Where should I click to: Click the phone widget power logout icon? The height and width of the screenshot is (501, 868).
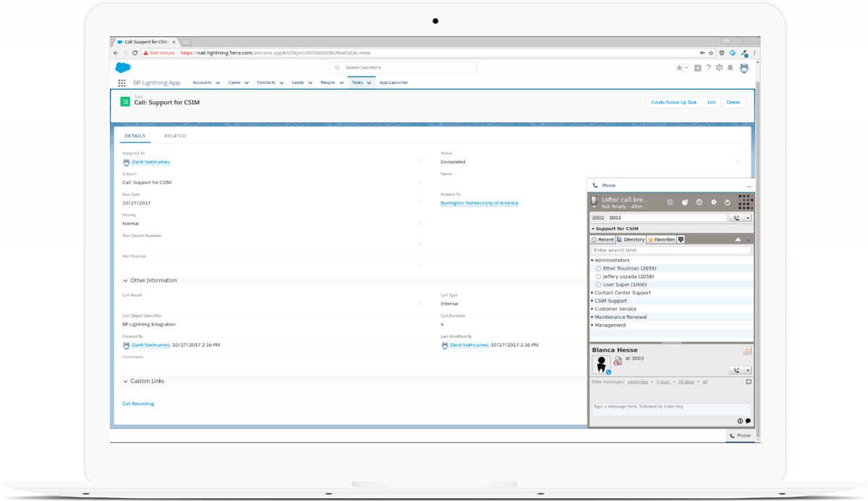[728, 202]
